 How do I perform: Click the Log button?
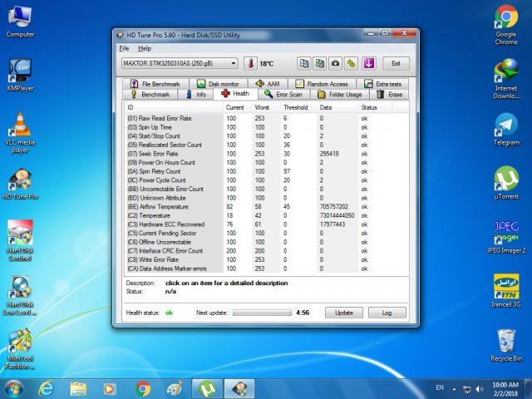[x=387, y=313]
